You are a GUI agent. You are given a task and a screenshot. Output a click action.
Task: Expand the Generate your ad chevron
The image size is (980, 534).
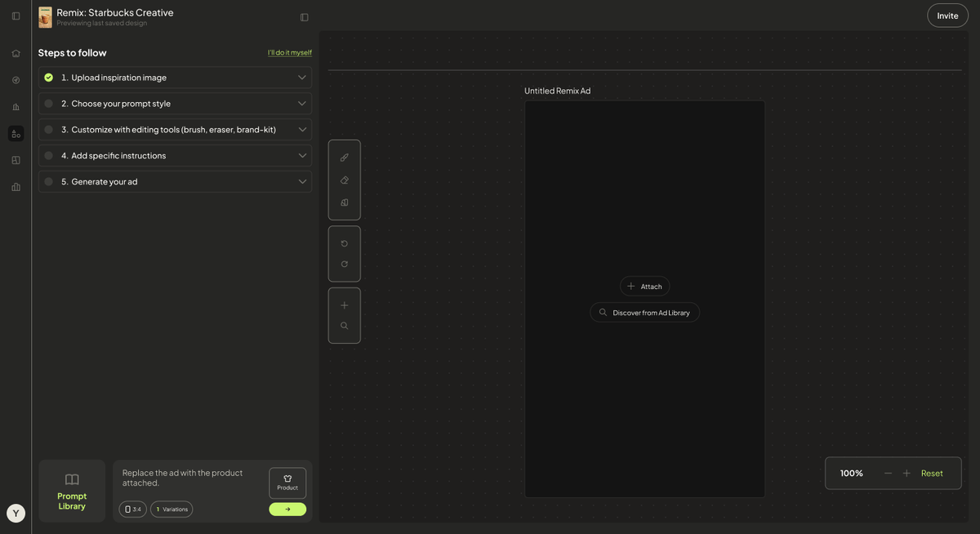click(x=302, y=181)
